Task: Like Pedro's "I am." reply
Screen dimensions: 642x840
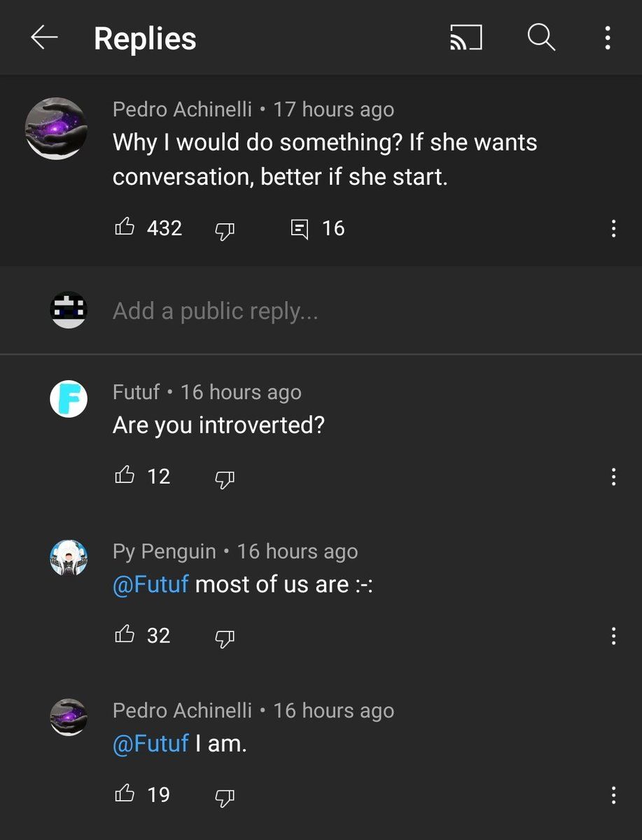Action: [125, 794]
